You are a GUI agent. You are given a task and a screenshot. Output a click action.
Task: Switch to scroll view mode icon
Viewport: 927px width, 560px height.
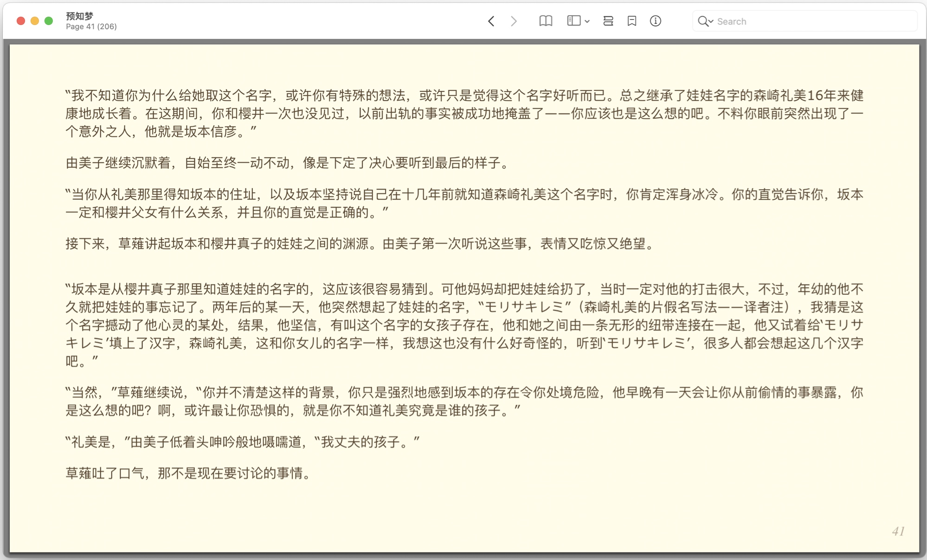(x=608, y=21)
